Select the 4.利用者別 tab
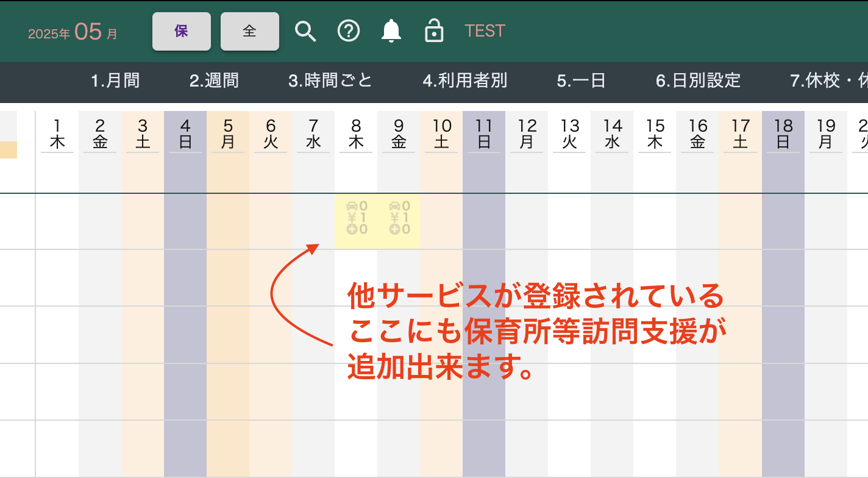Image resolution: width=868 pixels, height=478 pixels. [465, 80]
